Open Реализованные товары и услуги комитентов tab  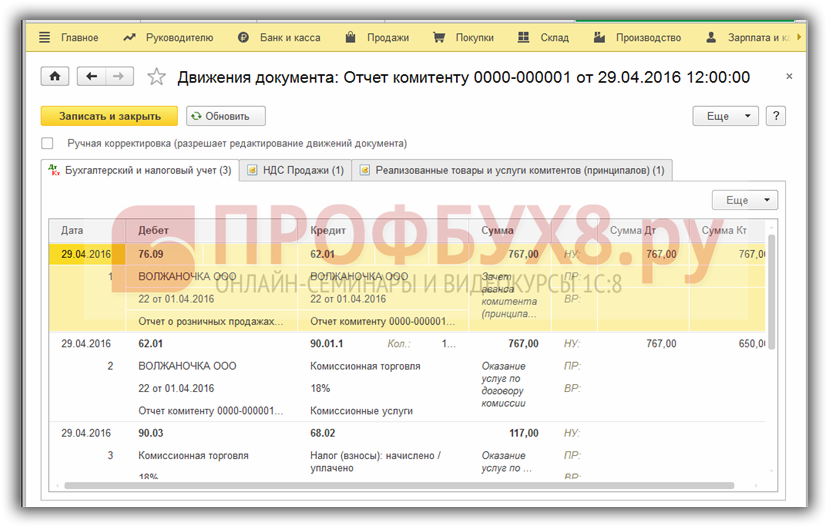[x=512, y=171]
